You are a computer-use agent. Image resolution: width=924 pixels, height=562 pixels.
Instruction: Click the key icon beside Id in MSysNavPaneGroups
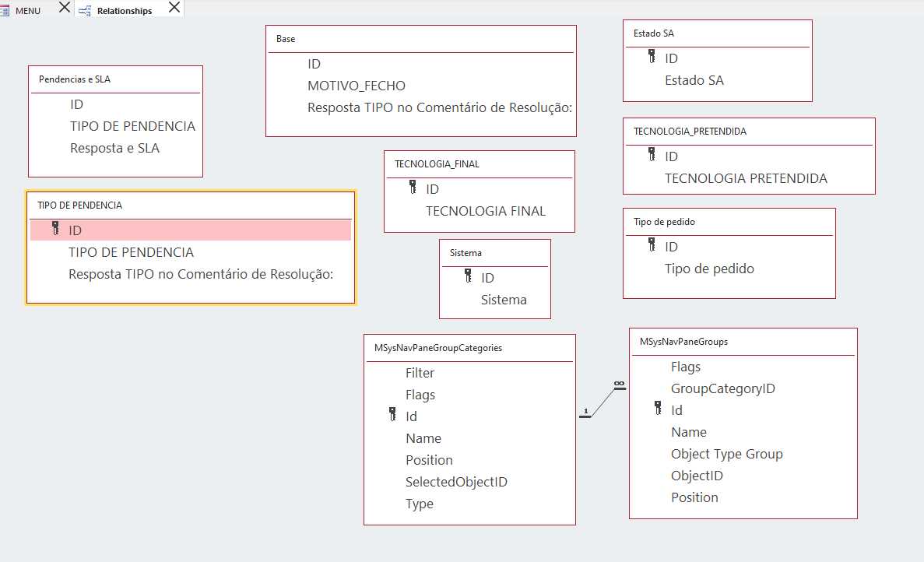658,408
